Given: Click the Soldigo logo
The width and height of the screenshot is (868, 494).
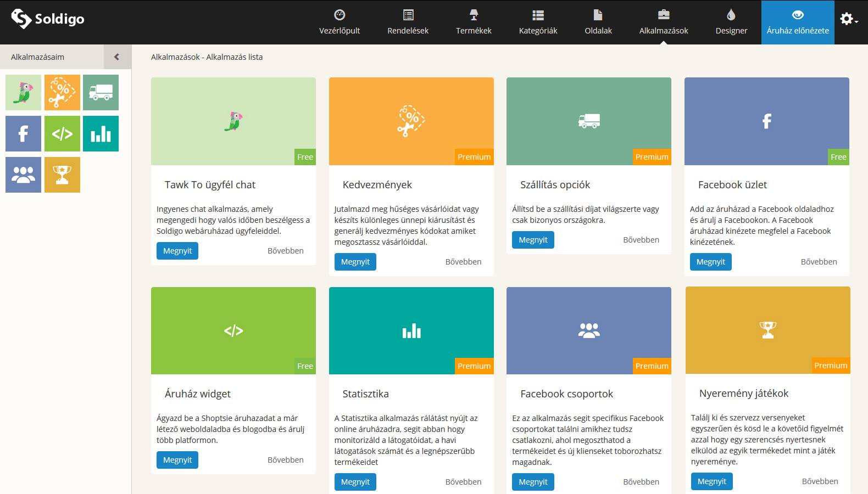Looking at the screenshot, I should (48, 19).
